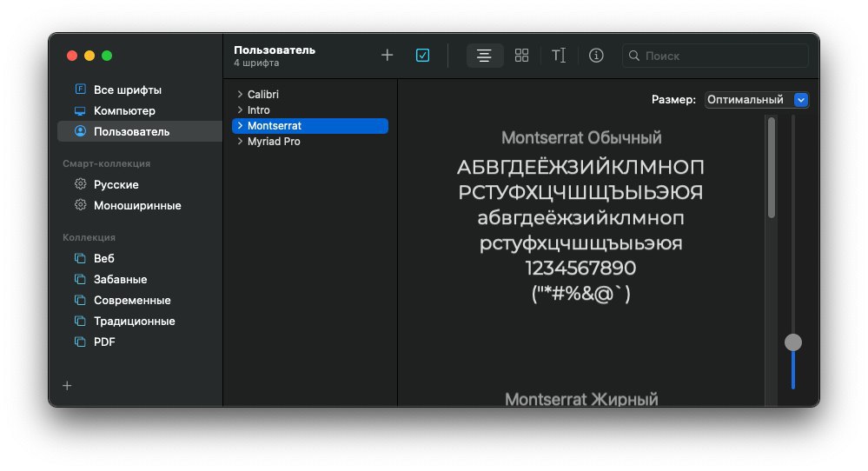Click the preview pane vertical scrollbar
The image size is (868, 471).
click(772, 169)
